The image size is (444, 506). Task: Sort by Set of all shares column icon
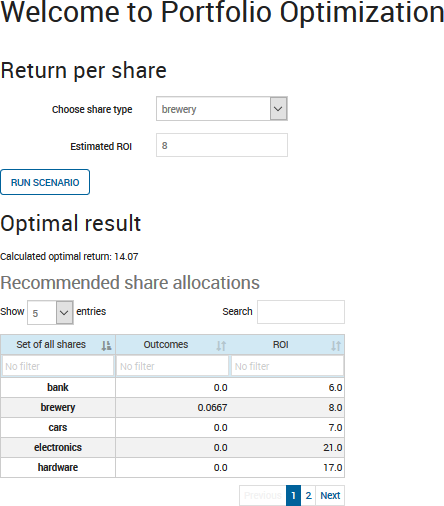click(106, 346)
